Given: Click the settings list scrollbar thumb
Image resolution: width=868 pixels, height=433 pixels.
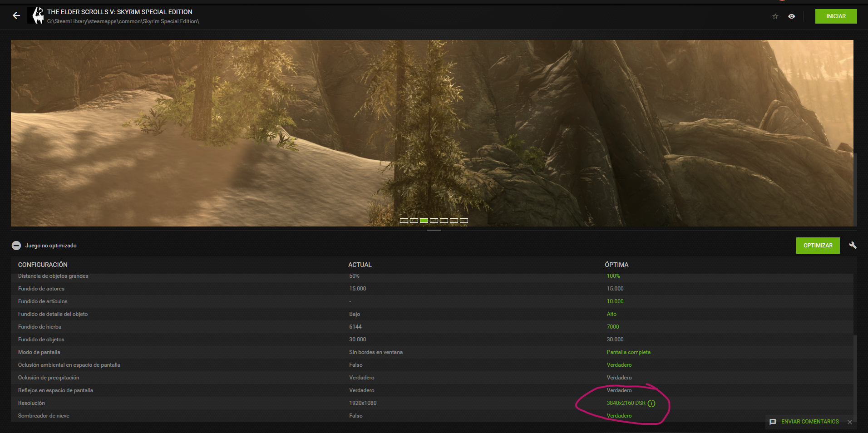Looking at the screenshot, I should tap(855, 378).
